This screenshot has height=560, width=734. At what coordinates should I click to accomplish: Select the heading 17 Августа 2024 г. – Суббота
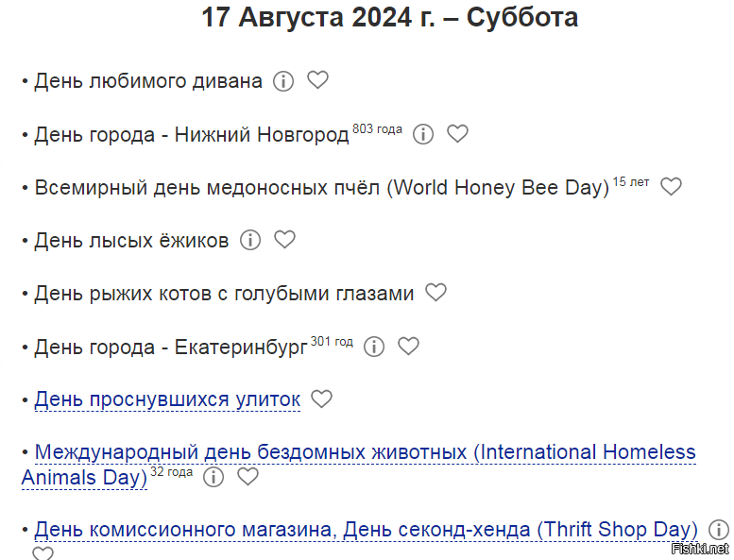tap(389, 17)
